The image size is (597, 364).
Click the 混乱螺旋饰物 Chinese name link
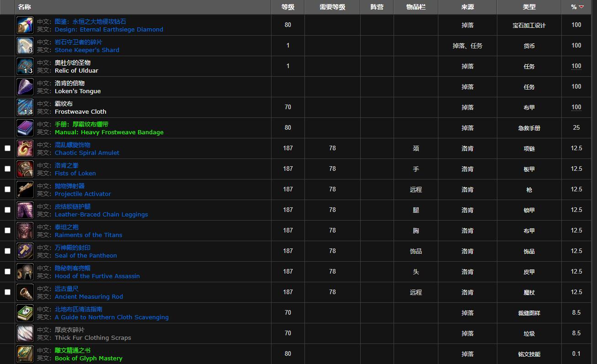(x=73, y=145)
